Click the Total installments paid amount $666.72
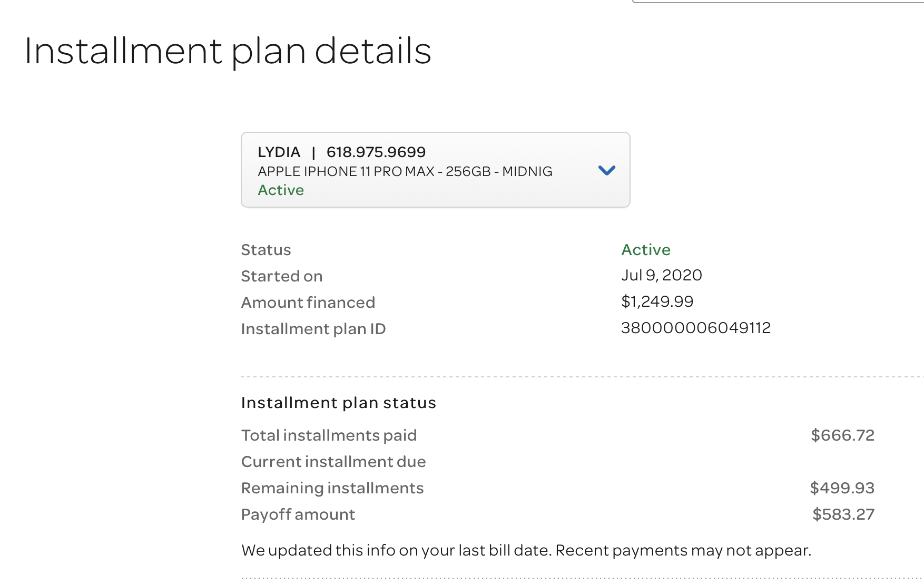Viewport: 924px width, 584px height. point(842,435)
